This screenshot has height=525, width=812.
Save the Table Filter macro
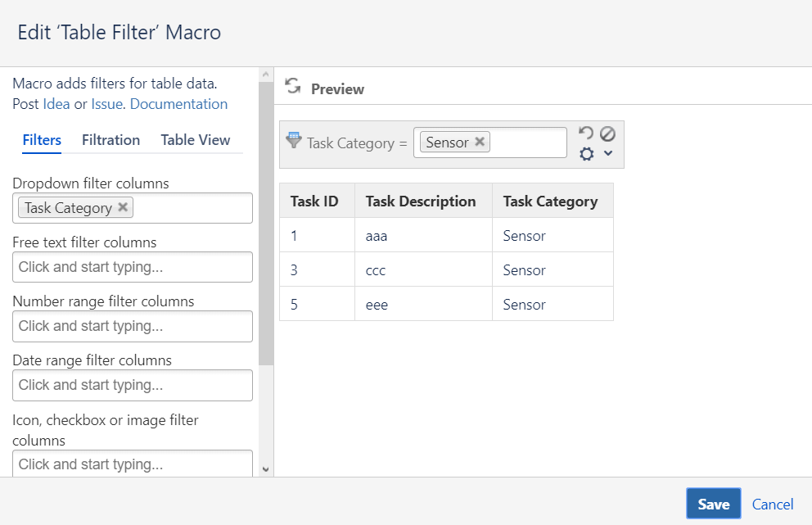tap(713, 504)
